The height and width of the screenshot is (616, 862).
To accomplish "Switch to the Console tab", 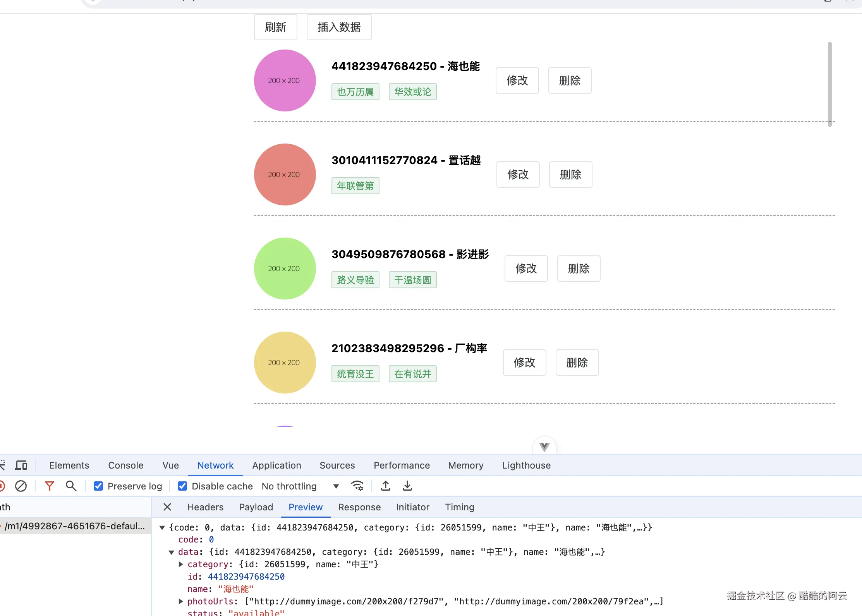I will (126, 465).
